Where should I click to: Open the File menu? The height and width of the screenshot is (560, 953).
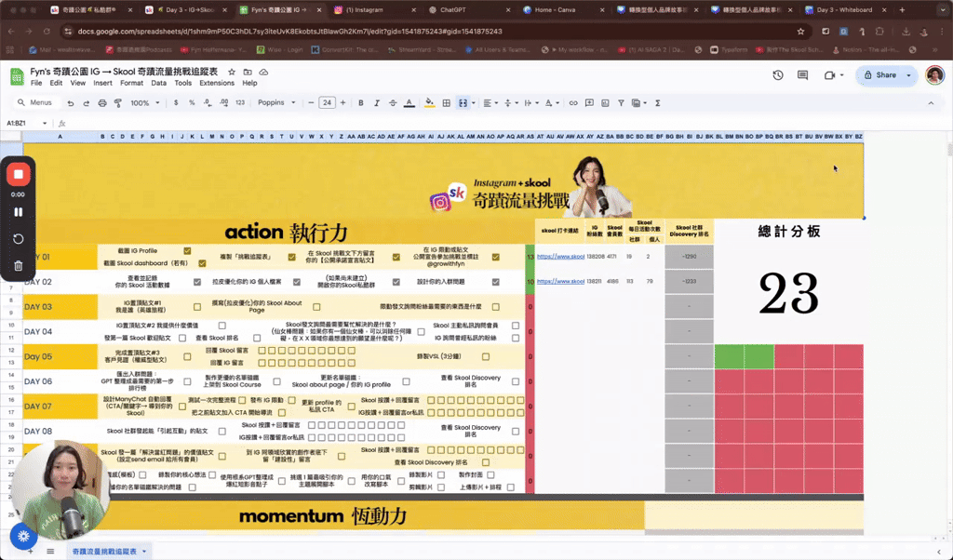pos(36,83)
